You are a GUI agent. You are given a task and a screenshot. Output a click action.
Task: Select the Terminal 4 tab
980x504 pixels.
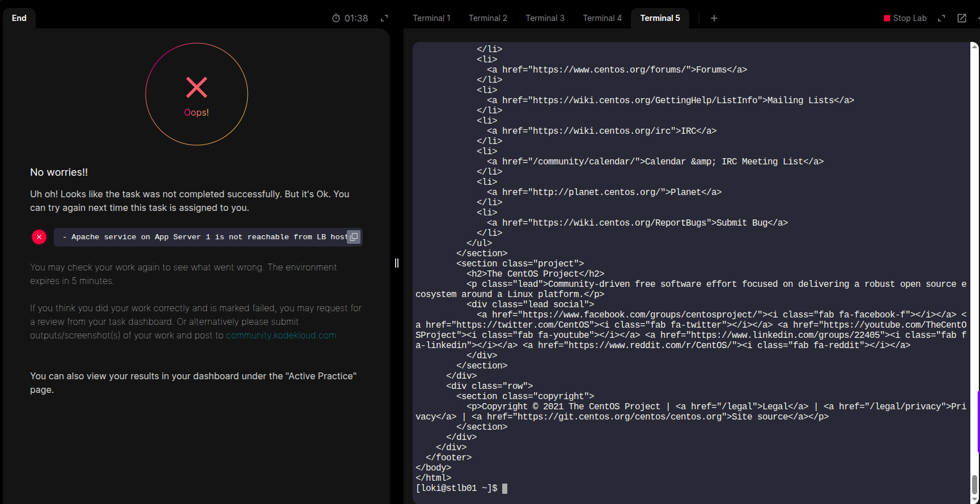coord(602,18)
